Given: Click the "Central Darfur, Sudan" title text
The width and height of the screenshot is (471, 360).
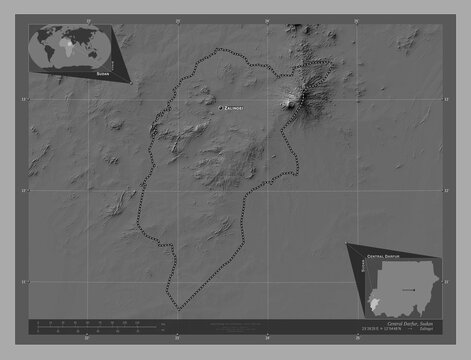Looking at the screenshot, I should pos(410,324).
